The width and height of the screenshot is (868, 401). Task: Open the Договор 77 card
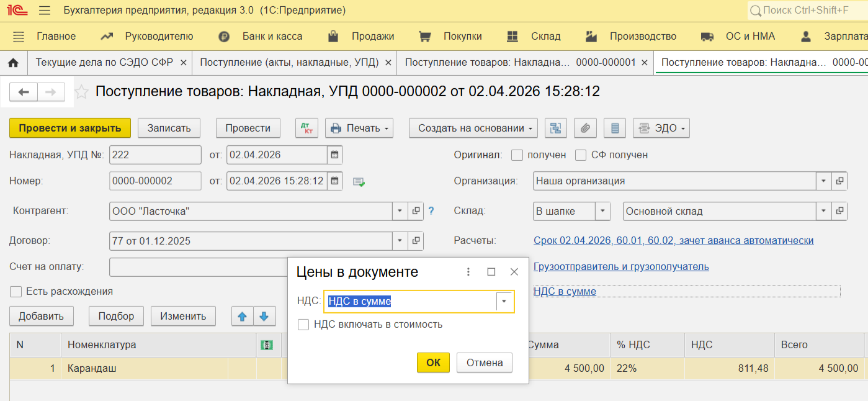(416, 241)
